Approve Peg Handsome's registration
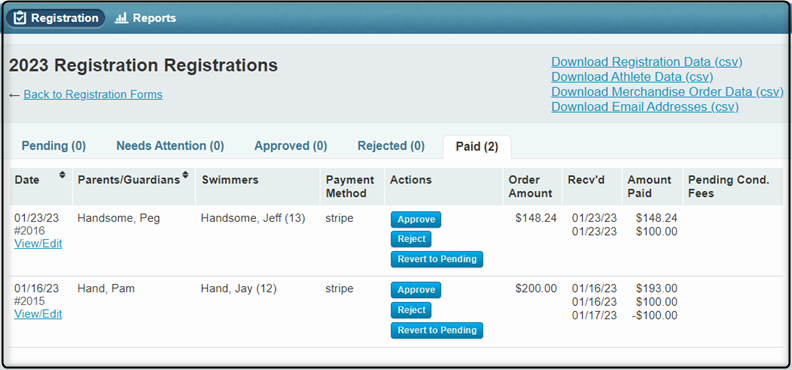The image size is (792, 370). 416,220
